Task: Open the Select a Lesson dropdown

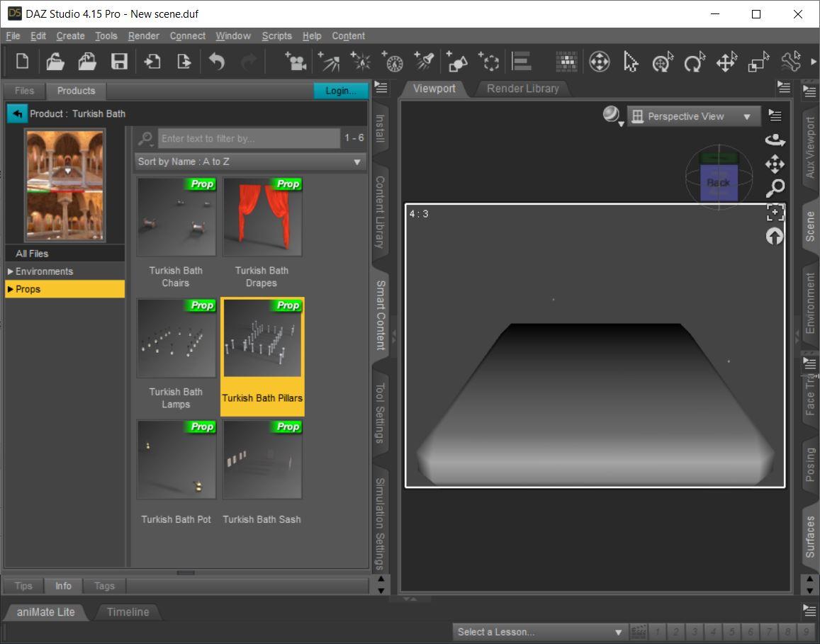Action: [x=539, y=632]
